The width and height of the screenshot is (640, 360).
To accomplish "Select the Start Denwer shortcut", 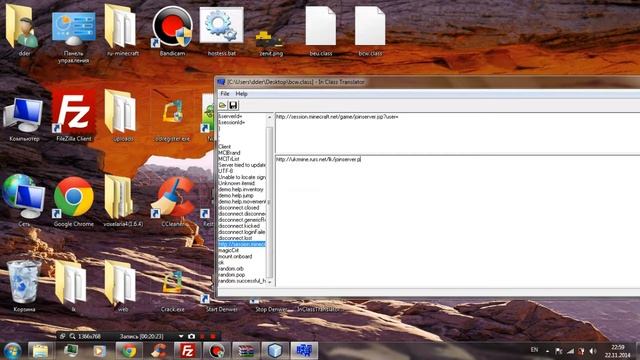I will (x=222, y=304).
